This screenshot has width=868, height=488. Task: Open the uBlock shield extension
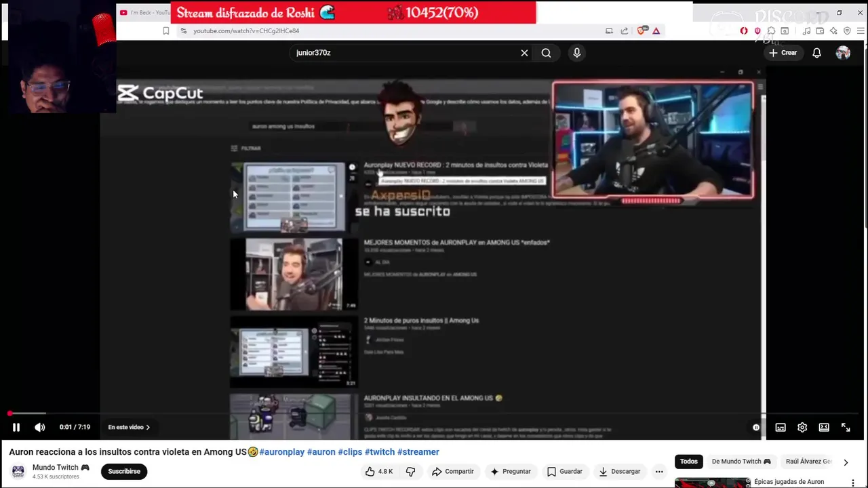click(757, 30)
